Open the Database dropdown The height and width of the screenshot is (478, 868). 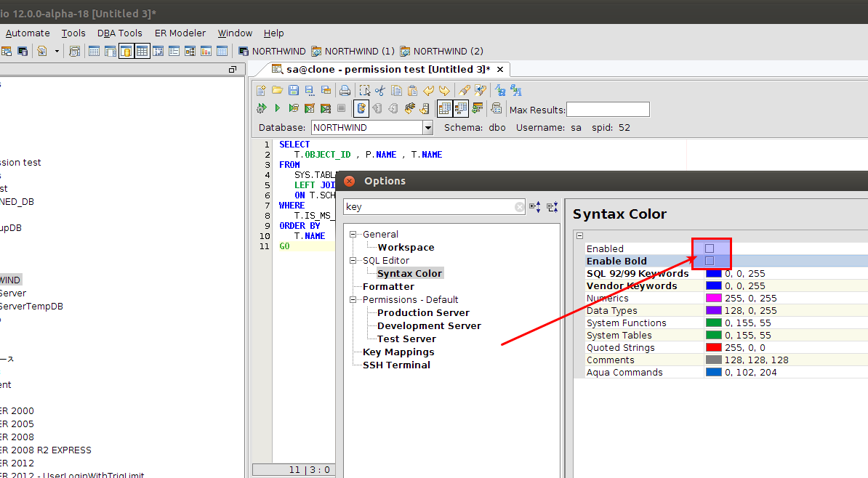click(x=428, y=128)
